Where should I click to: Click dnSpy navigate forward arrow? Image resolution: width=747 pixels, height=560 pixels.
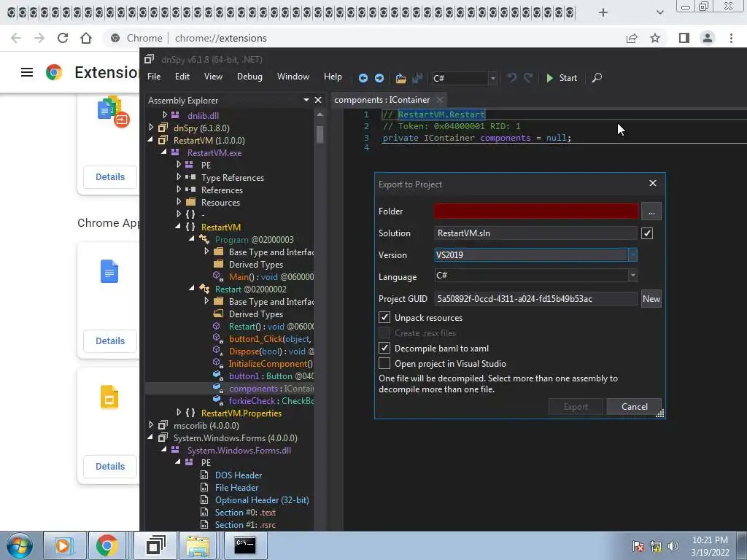379,77
